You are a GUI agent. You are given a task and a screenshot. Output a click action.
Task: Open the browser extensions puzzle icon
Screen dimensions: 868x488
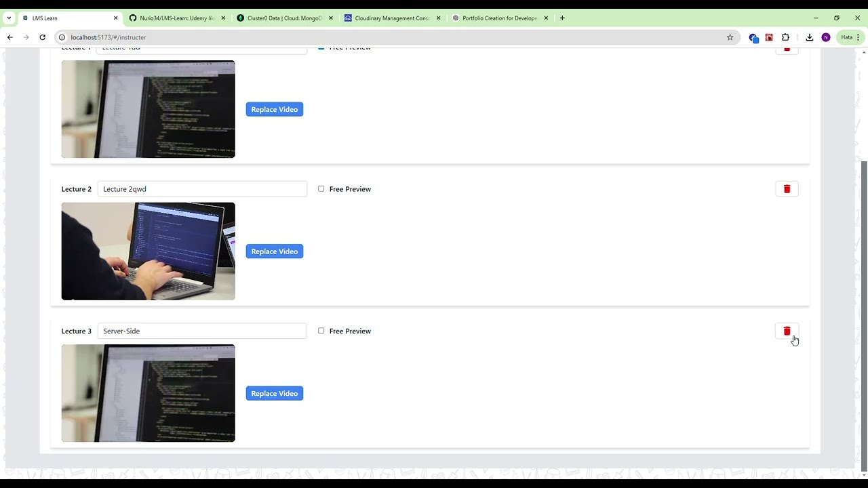click(x=785, y=37)
